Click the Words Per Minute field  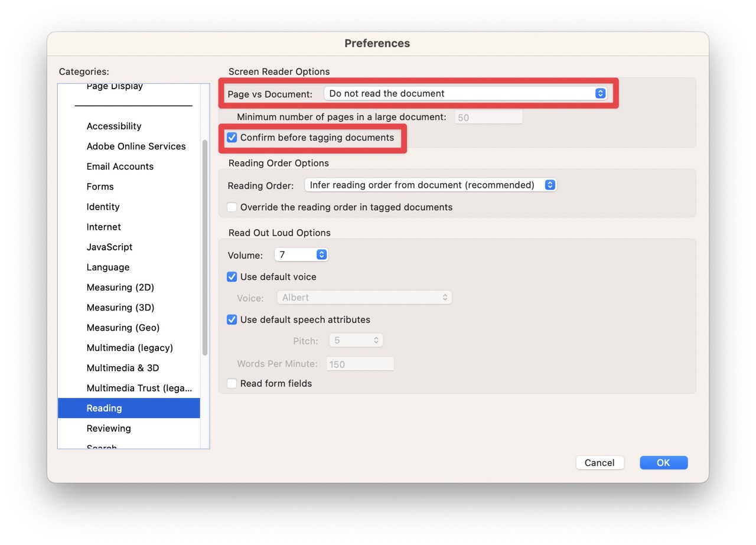point(360,363)
